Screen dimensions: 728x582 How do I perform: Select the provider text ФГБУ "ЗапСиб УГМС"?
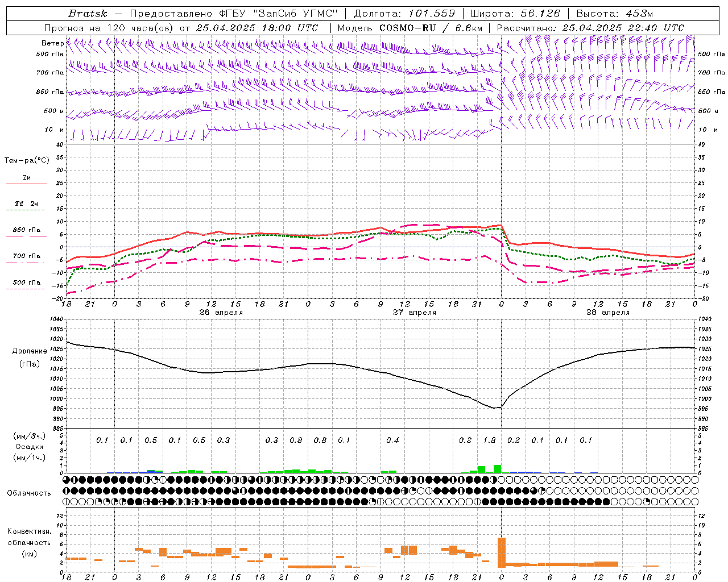click(278, 14)
